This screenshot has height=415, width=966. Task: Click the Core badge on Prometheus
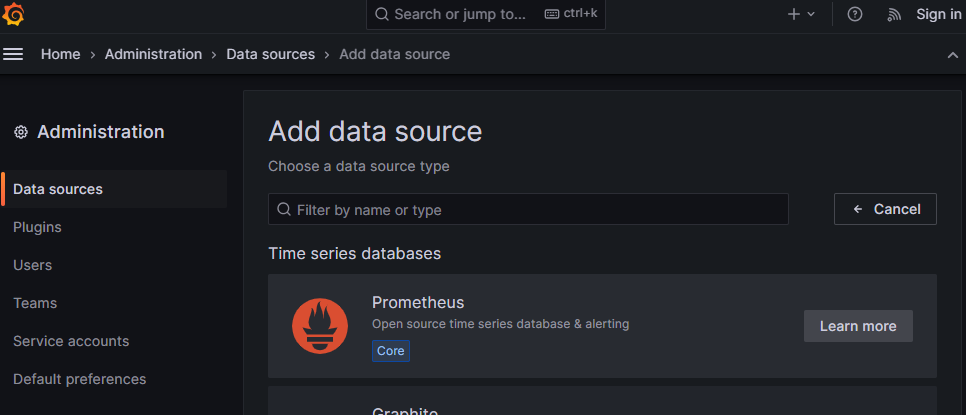click(x=391, y=351)
